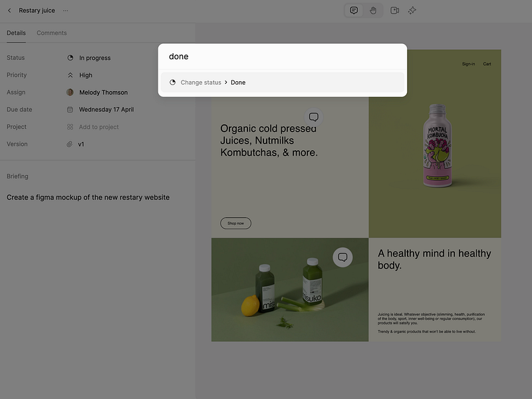The image size is (532, 399).
Task: Go back using the arrow beside Restary juice
Action: click(x=9, y=11)
